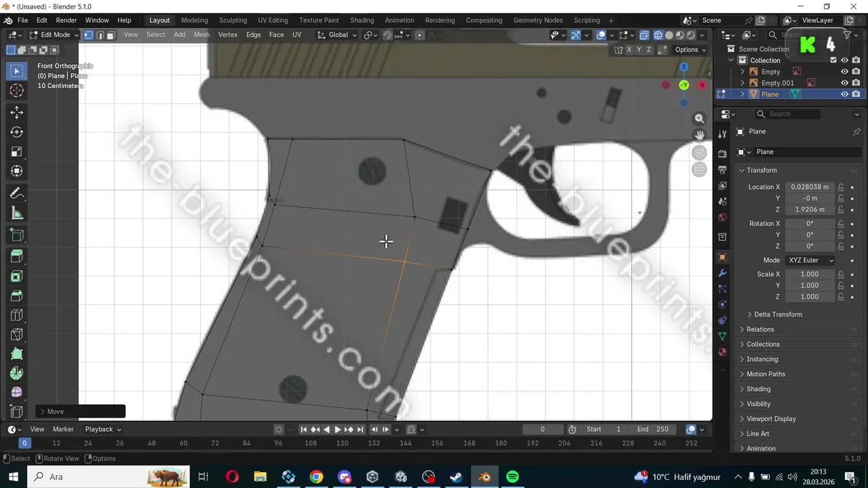Select the Inset Faces tool
The width and height of the screenshot is (868, 488).
[17, 276]
